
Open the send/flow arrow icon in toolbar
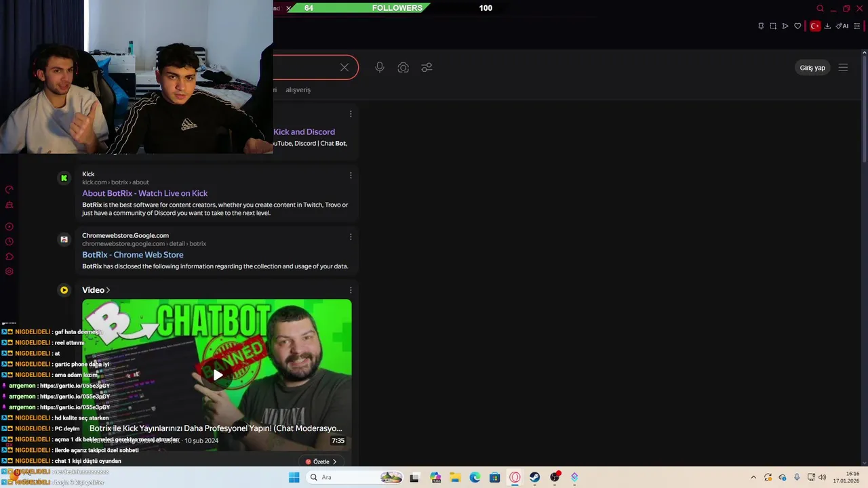tap(785, 26)
